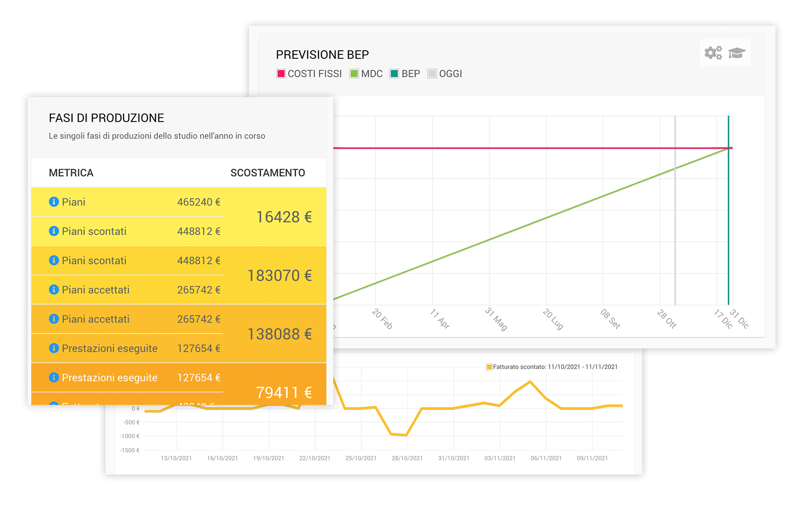This screenshot has height=532, width=799.
Task: Click the PREVISIONE BEP title
Action: (322, 55)
